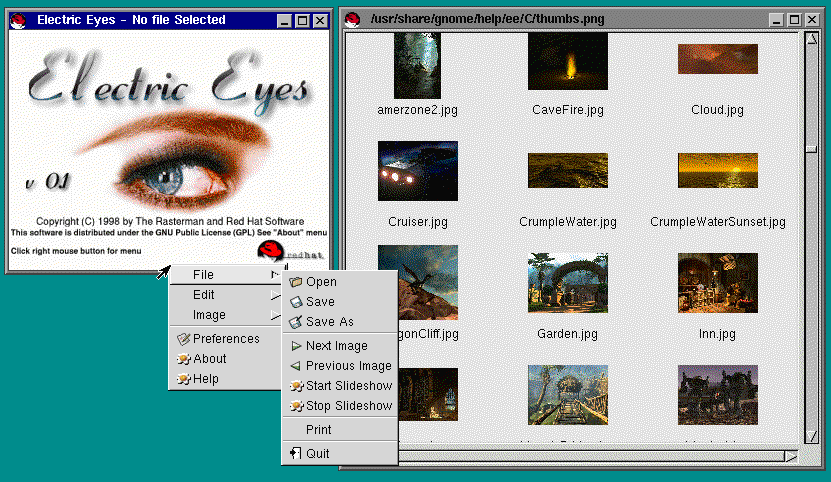Click the Garden.jpg file name

click(x=567, y=334)
